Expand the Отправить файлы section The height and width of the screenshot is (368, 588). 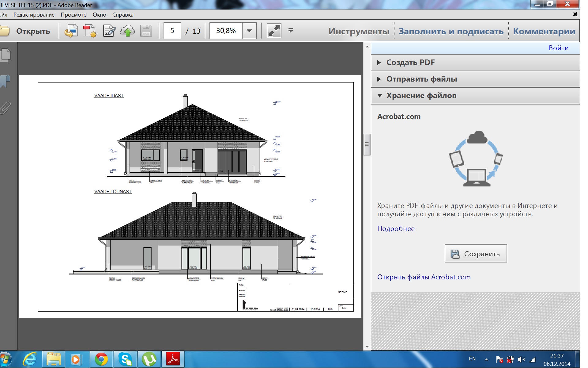click(x=421, y=79)
